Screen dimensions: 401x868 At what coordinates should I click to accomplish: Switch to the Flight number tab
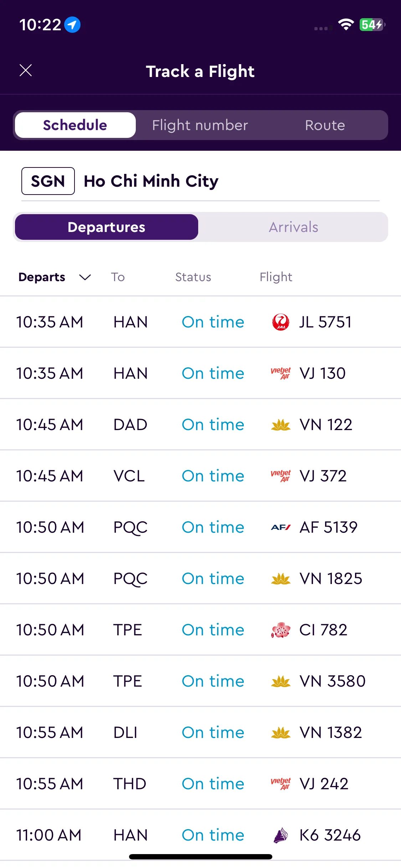[x=200, y=125]
